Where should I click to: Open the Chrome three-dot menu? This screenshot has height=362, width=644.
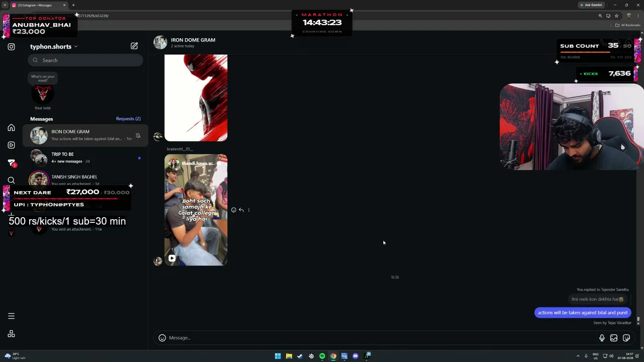pyautogui.click(x=637, y=16)
